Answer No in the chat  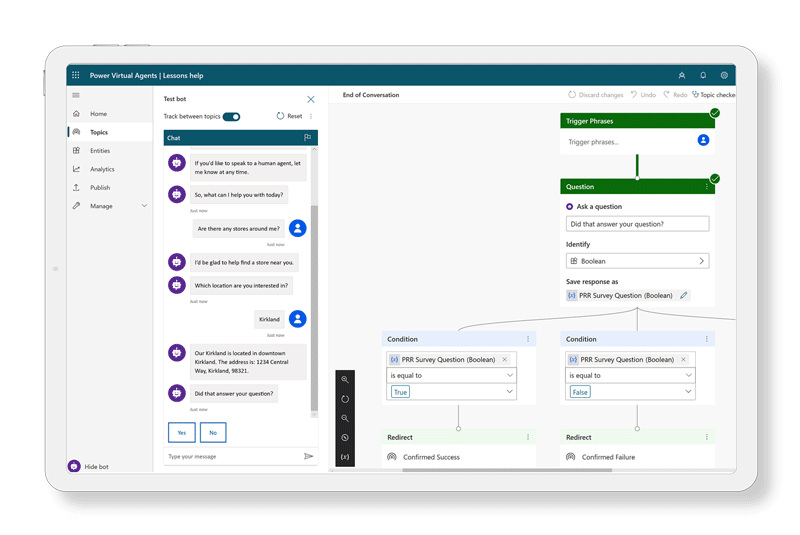click(x=213, y=432)
